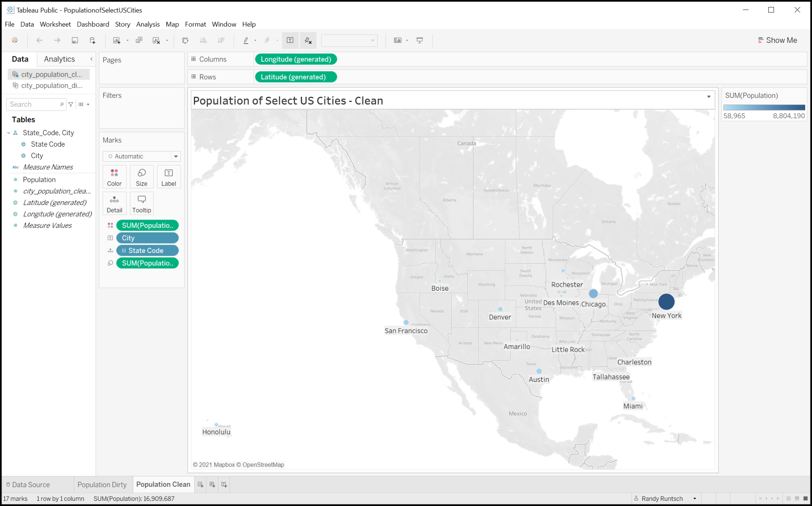This screenshot has width=812, height=506.
Task: Open the Color marks card
Action: [114, 177]
